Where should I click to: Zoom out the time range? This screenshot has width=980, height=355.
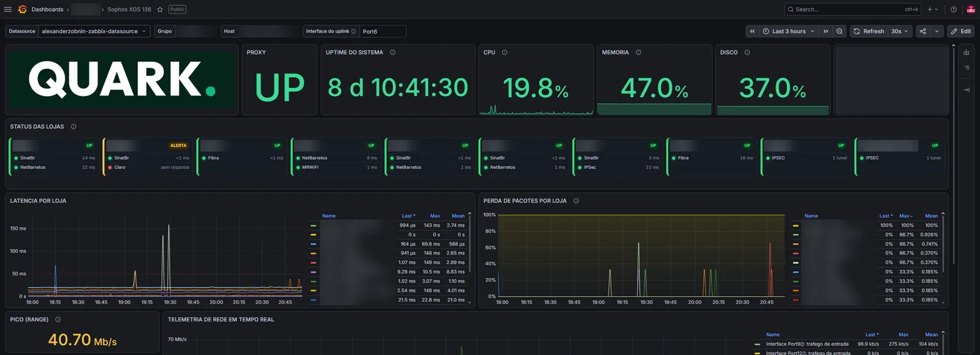[x=840, y=31]
